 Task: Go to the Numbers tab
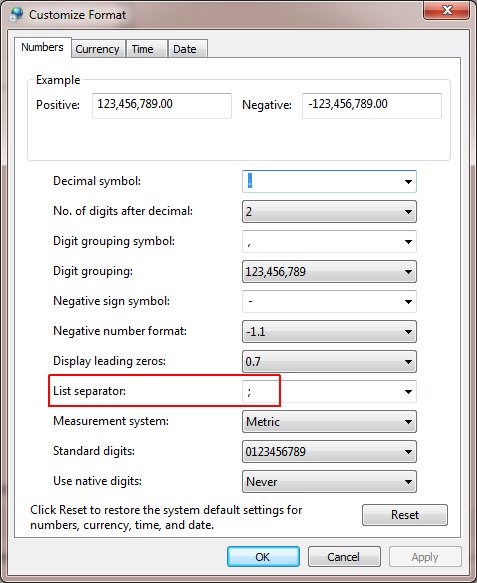tap(42, 48)
